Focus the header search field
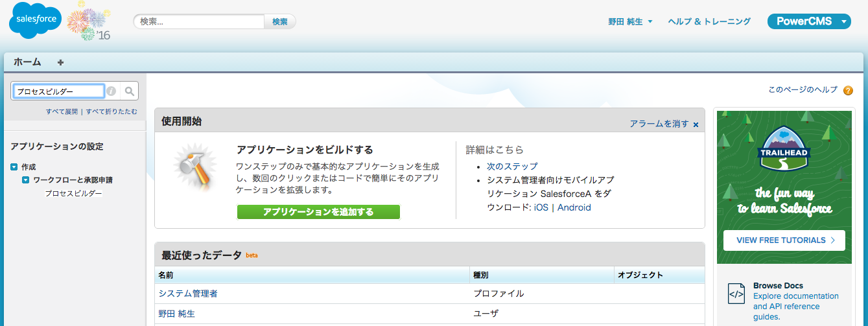The width and height of the screenshot is (868, 326). pyautogui.click(x=199, y=21)
